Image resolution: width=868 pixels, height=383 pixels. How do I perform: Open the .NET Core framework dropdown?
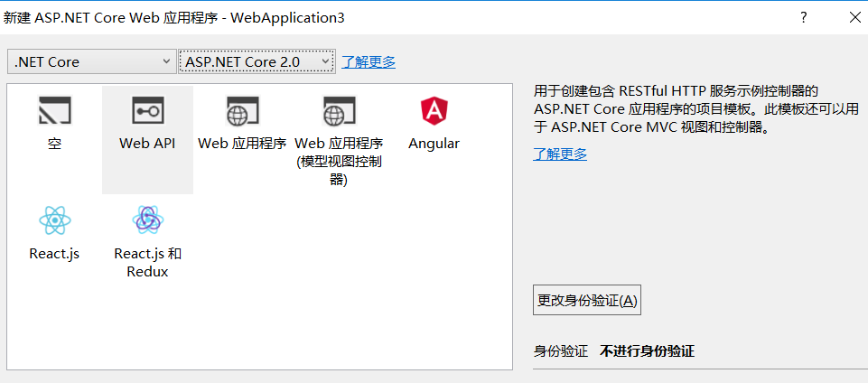[x=92, y=61]
